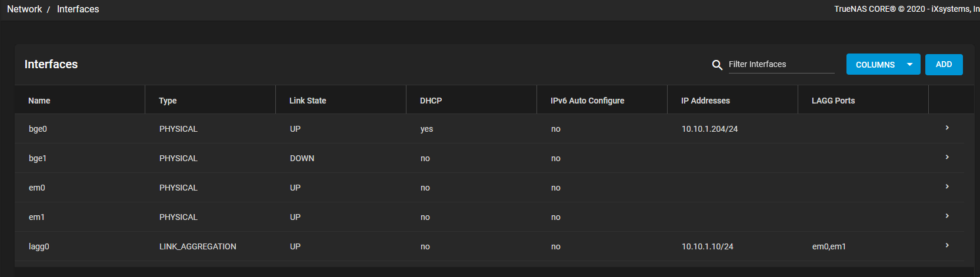Sort by DHCP column header
980x277 pixels.
pyautogui.click(x=431, y=101)
